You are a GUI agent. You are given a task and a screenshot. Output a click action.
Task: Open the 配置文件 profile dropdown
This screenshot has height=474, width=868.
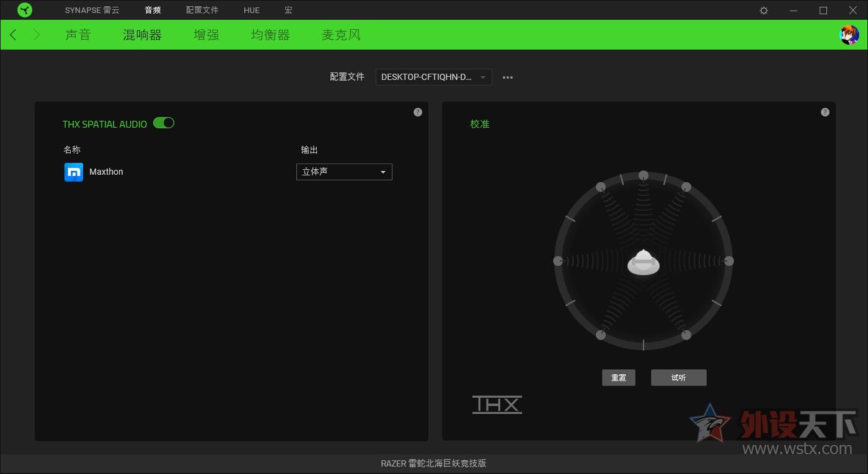tap(433, 77)
